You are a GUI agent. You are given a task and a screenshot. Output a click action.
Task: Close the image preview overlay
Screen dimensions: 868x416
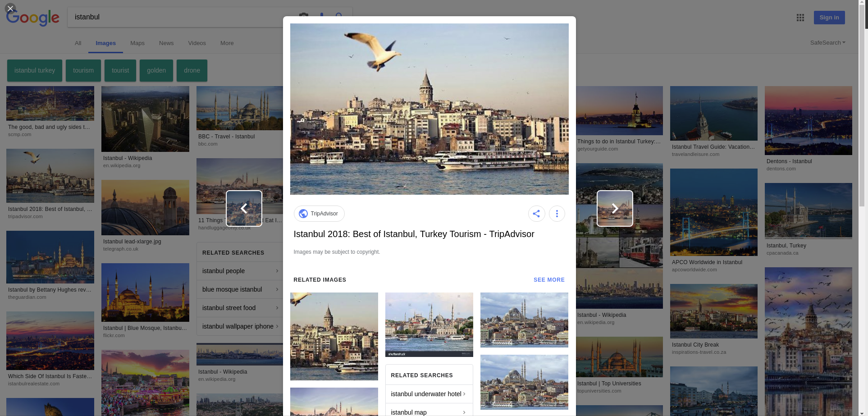10,9
